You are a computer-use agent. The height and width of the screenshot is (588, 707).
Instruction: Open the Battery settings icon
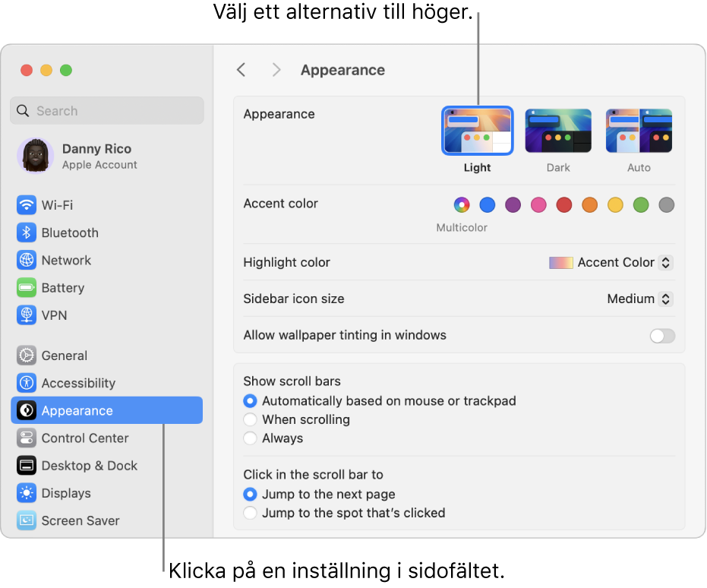click(x=27, y=288)
